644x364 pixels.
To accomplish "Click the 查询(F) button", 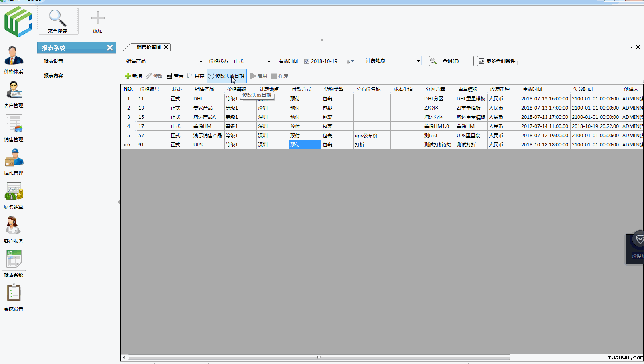I will coord(451,61).
